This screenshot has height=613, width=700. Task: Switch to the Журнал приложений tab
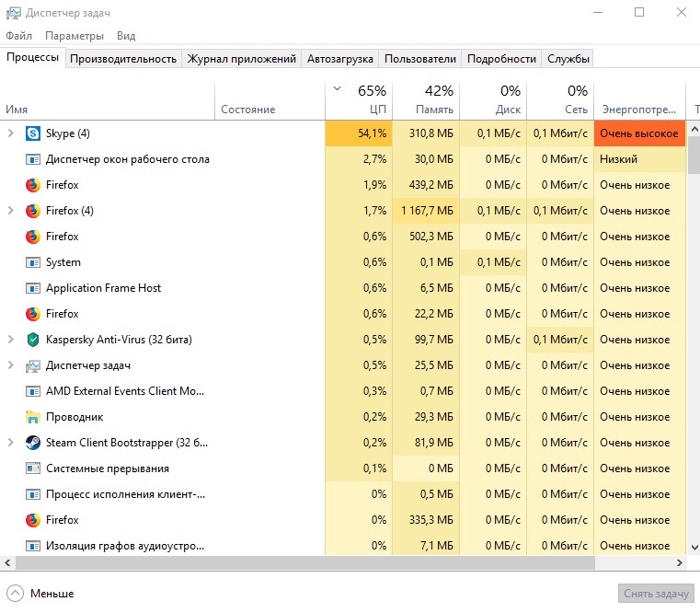coord(242,59)
